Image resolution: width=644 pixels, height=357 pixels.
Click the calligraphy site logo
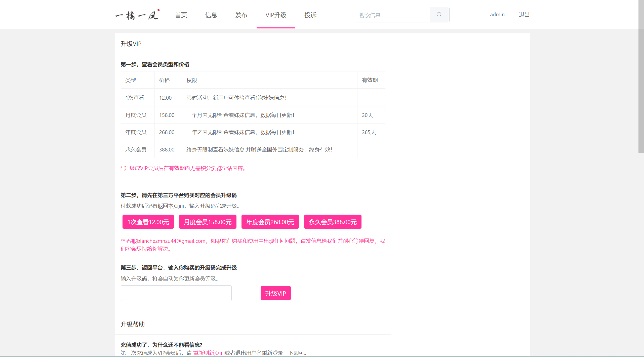tap(137, 15)
